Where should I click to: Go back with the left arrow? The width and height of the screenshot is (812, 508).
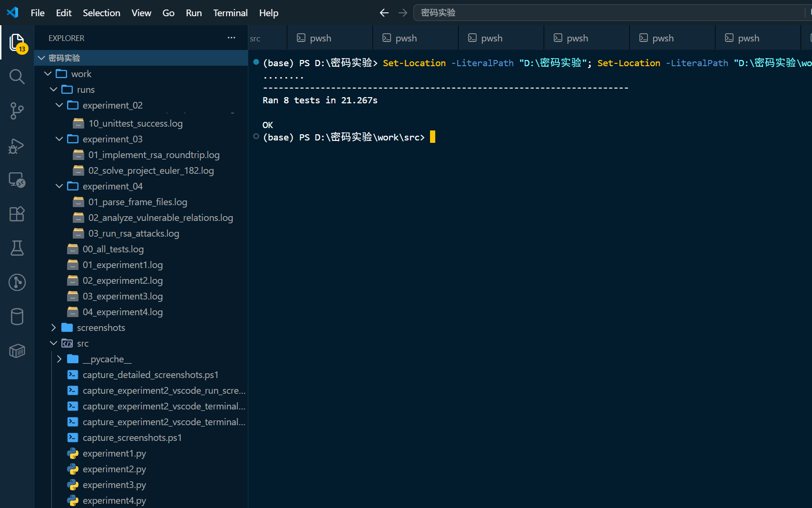(x=384, y=13)
